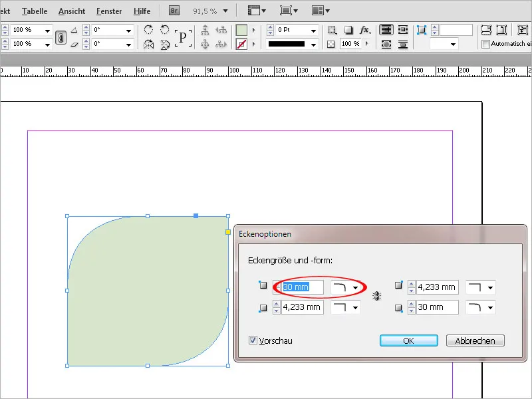
Task: Click the select next object icon
Action: tap(221, 44)
